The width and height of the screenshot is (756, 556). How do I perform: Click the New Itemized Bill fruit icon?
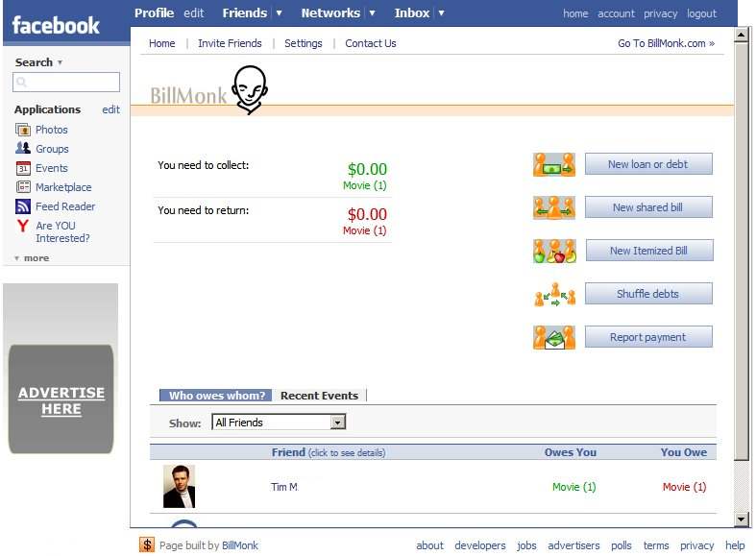pyautogui.click(x=554, y=251)
